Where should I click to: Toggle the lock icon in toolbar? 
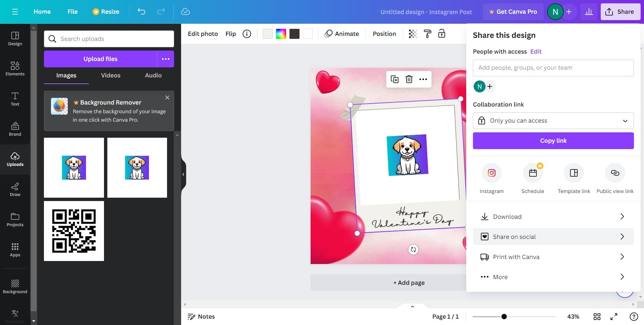pyautogui.click(x=442, y=34)
